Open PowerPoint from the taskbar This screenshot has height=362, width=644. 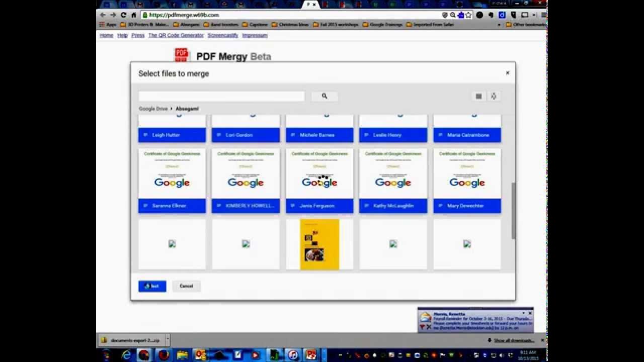(x=311, y=355)
